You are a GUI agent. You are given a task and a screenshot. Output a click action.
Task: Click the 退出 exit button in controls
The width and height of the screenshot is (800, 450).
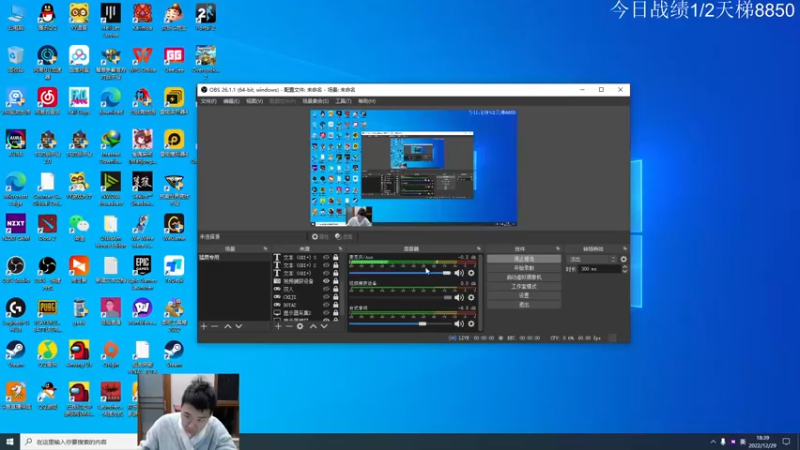click(x=523, y=305)
